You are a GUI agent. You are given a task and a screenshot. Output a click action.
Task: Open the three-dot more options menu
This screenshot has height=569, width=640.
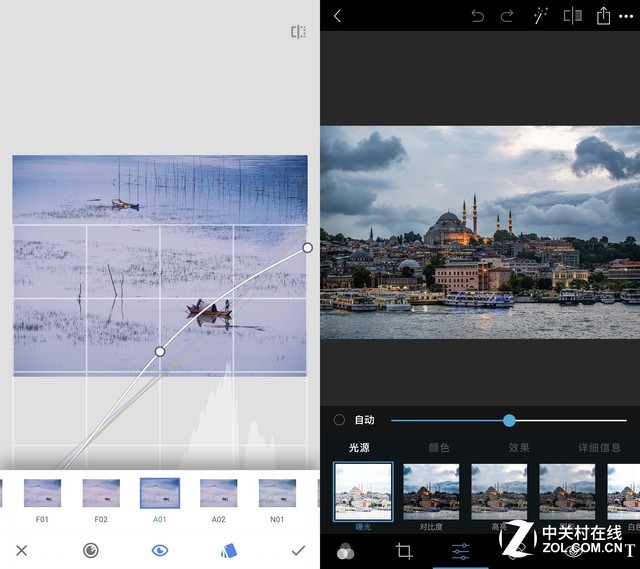626,17
